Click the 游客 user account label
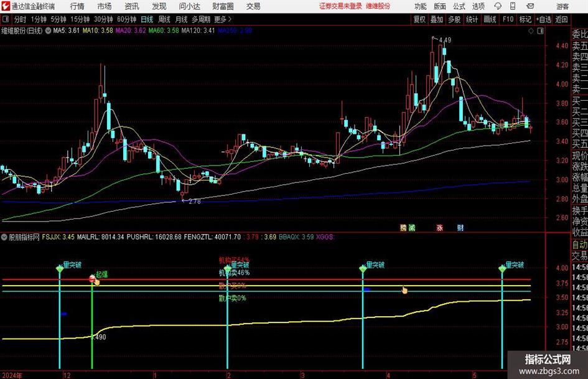Image resolution: width=588 pixels, height=379 pixels. coord(562,6)
